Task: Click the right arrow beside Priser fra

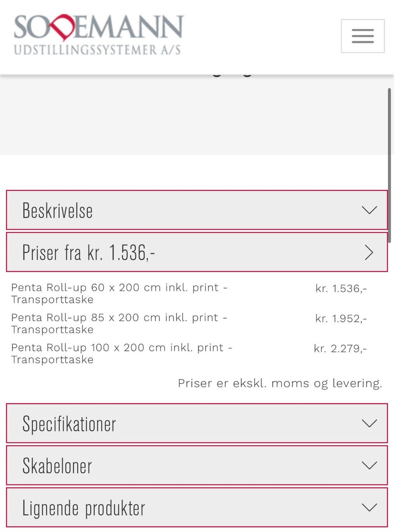Action: [x=369, y=252]
